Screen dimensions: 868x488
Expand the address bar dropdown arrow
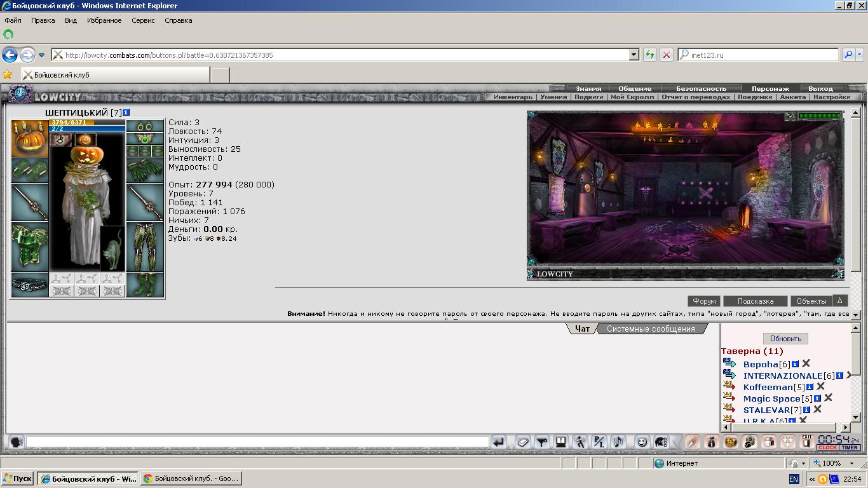tap(634, 55)
